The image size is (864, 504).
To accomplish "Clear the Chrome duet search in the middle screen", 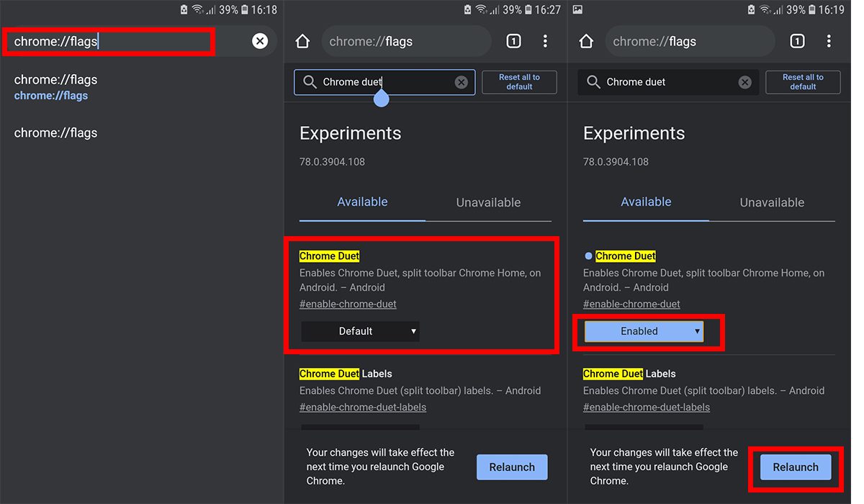I will pyautogui.click(x=462, y=82).
